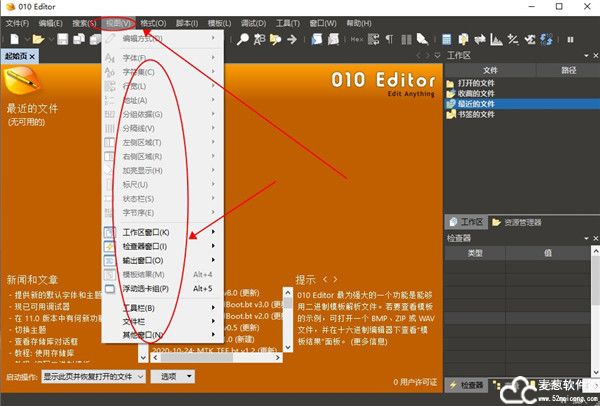Open the 帮助(H) menu
The width and height of the screenshot is (600, 406).
359,23
